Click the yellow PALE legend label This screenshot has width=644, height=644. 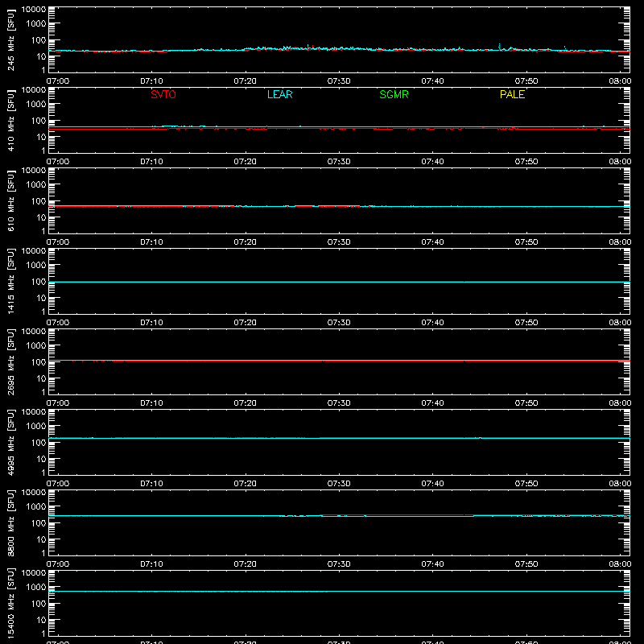(x=512, y=94)
